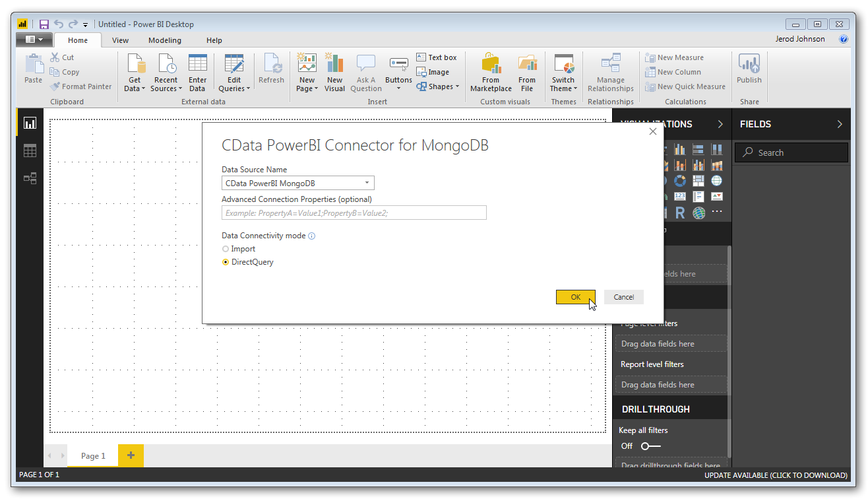Viewport: 868px width, 499px height.
Task: Collapse the Fields pane chevron
Action: [x=840, y=124]
